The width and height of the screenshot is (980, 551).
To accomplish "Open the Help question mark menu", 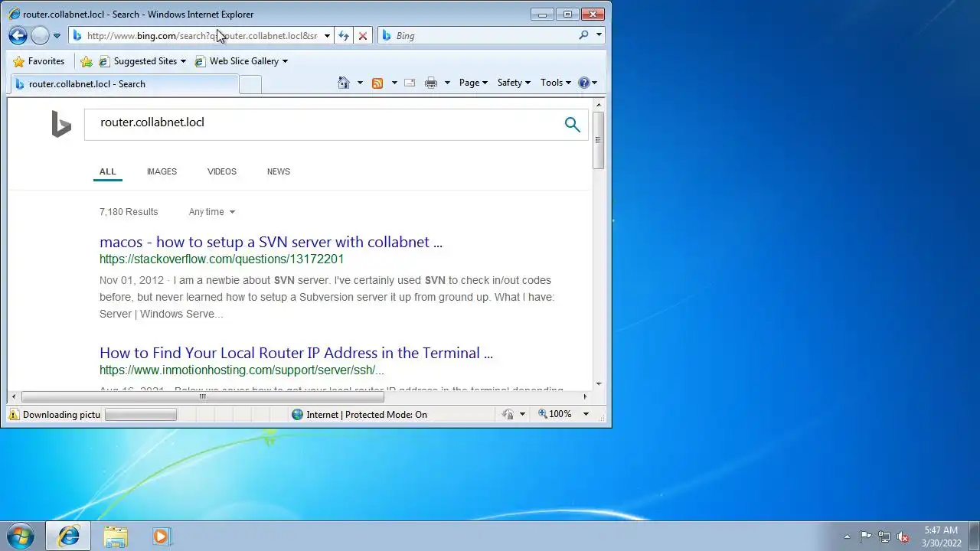I will 587,83.
